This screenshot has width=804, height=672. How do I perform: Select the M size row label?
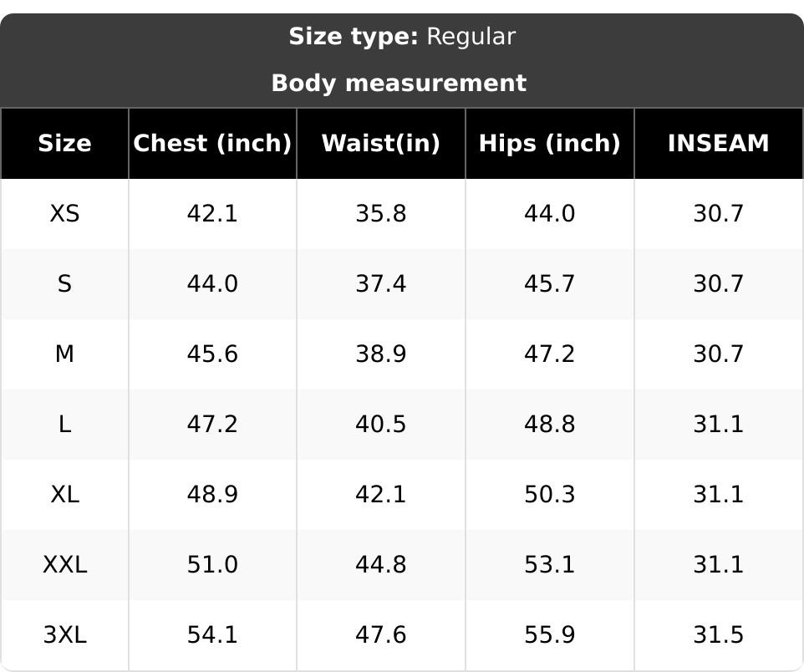pyautogui.click(x=64, y=354)
